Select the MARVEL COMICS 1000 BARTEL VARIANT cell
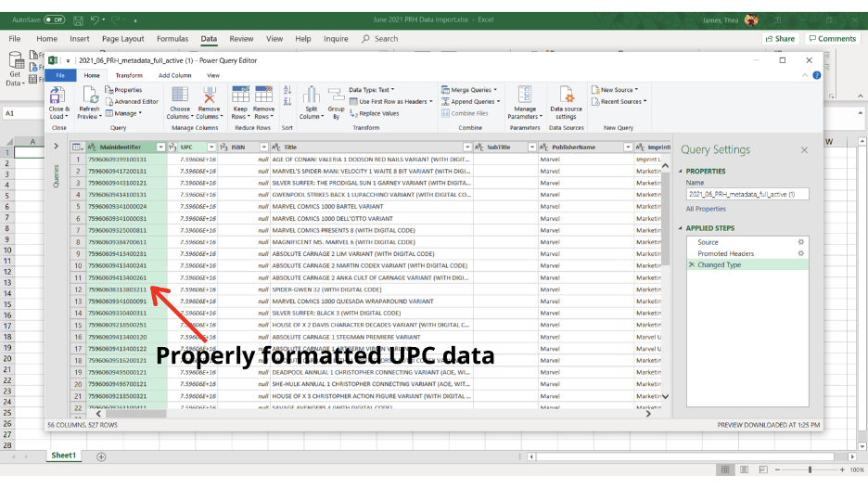The image size is (868, 488). click(371, 207)
